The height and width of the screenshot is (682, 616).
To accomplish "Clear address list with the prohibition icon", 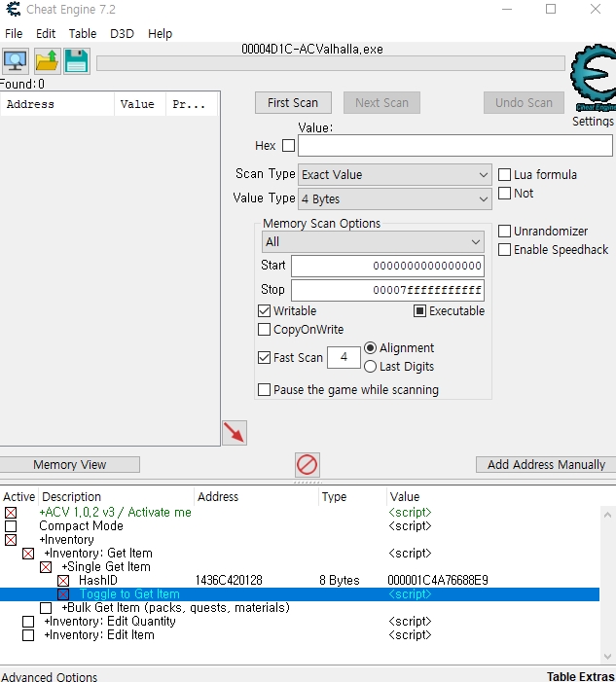I will pyautogui.click(x=308, y=464).
